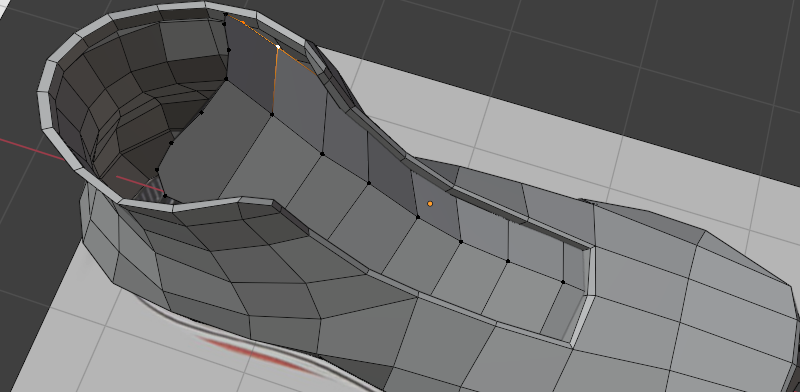Select the white active vertex on shoe collar
This screenshot has width=800, height=392.
point(278,47)
